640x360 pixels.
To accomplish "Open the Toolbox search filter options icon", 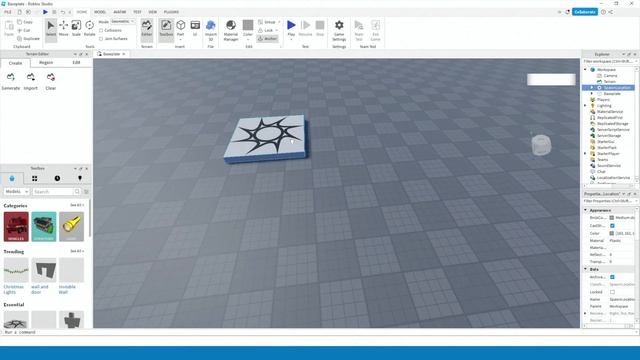I will pyautogui.click(x=86, y=191).
